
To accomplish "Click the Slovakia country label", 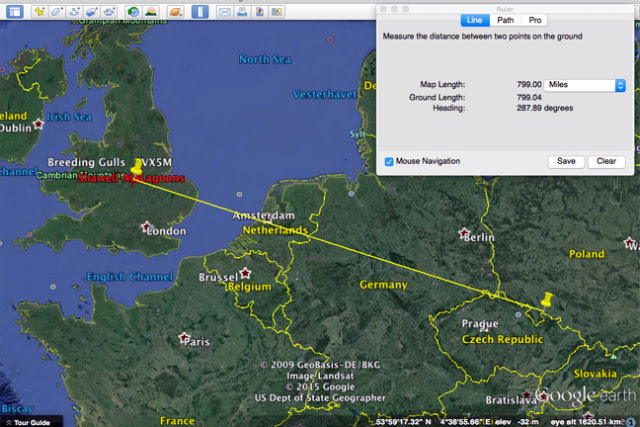I will coord(595,374).
